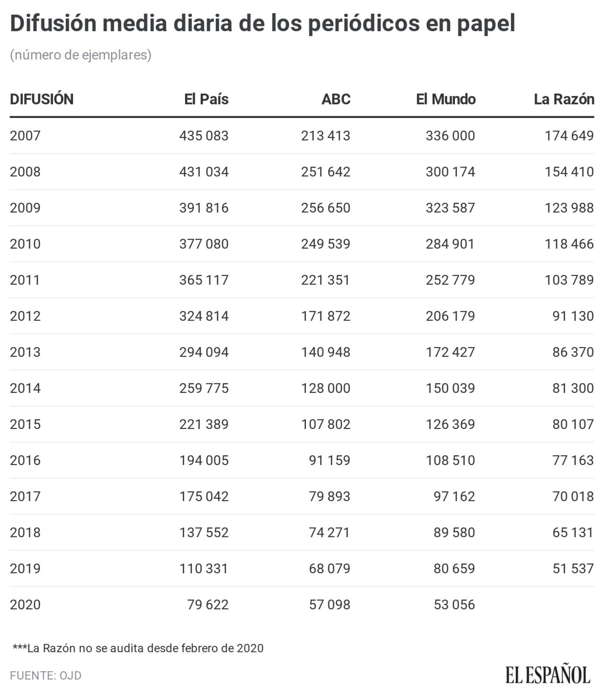Screen dimensions: 604x700
Task: Click the La Razón column header
Action: tap(564, 99)
